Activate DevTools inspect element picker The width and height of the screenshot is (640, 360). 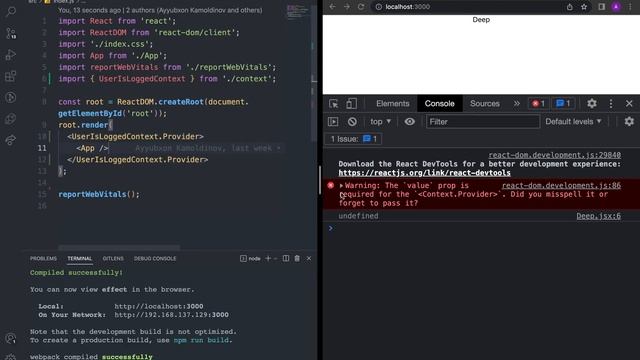333,104
